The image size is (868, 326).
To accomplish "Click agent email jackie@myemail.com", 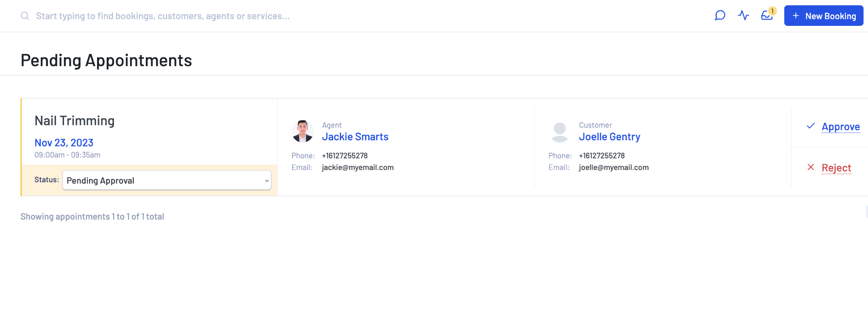I will coord(358,167).
